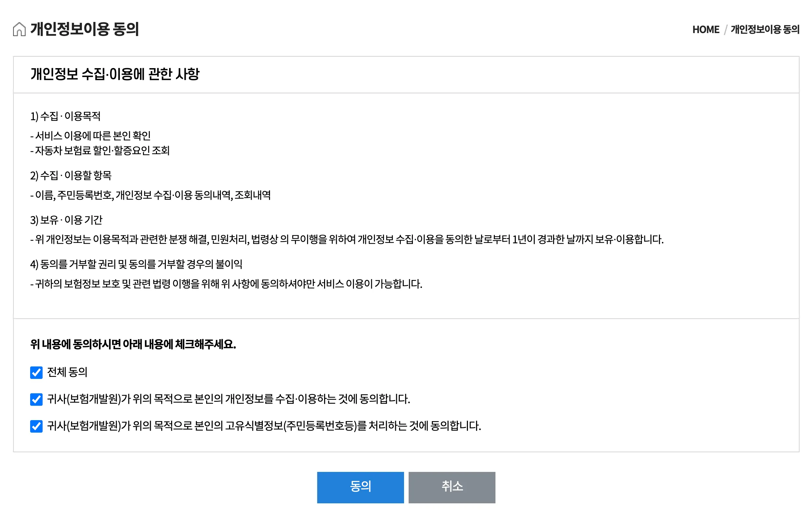Select the checkmark inside 전체 동의

(x=36, y=374)
